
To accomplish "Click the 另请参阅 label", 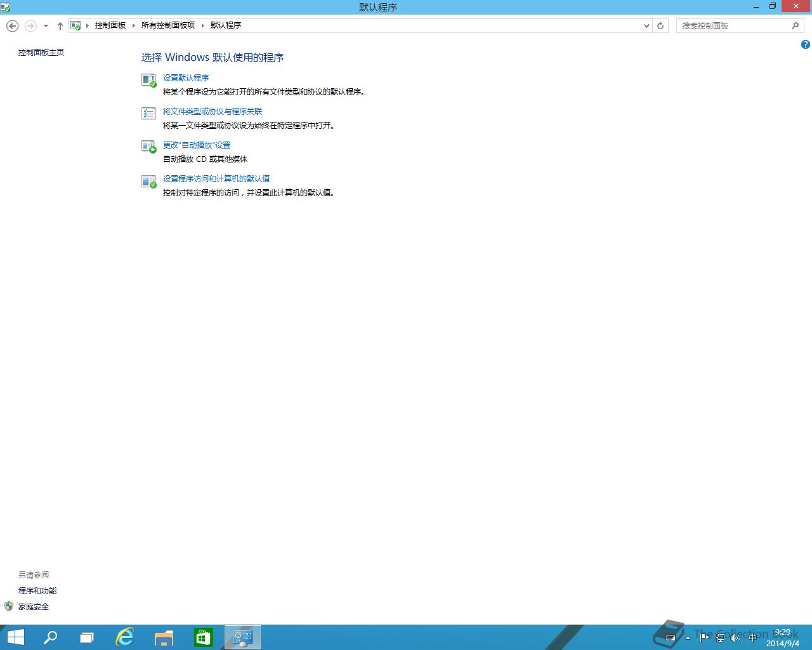I will 34,574.
